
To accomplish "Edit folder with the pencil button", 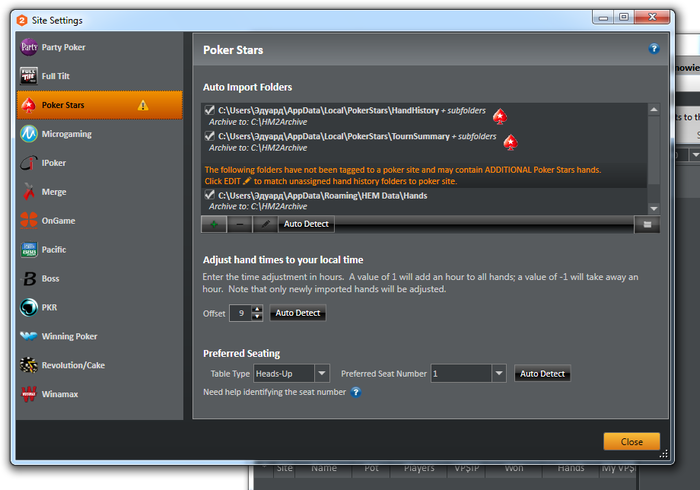I will click(265, 224).
